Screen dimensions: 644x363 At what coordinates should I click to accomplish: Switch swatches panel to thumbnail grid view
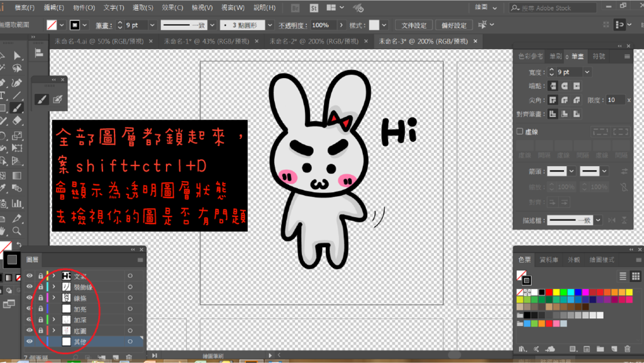pyautogui.click(x=635, y=276)
